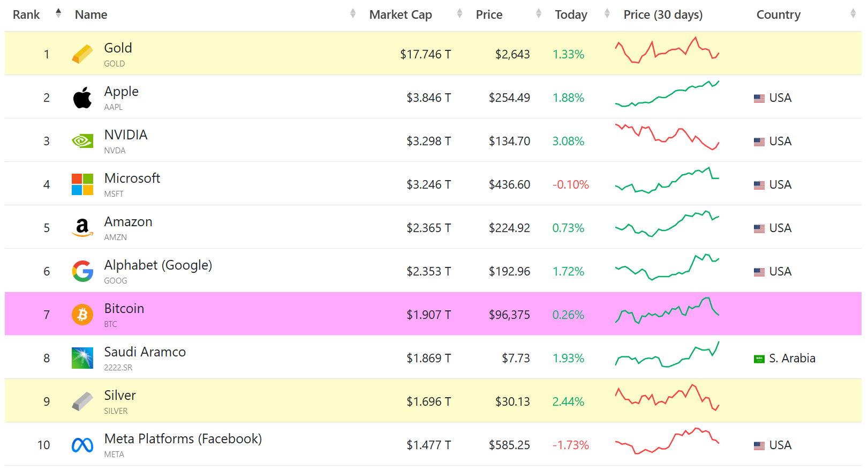Click the Price column header

coord(489,14)
